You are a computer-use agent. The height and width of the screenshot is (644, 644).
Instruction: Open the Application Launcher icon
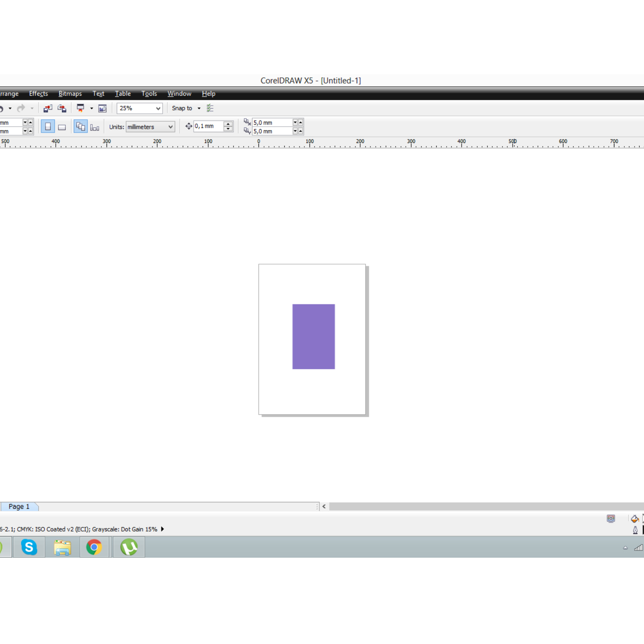click(x=80, y=108)
